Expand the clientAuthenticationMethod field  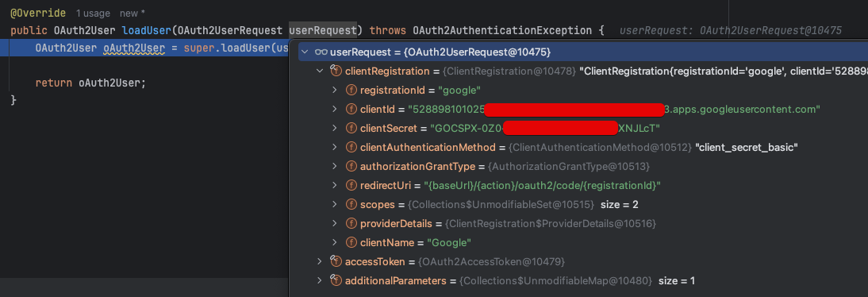334,148
